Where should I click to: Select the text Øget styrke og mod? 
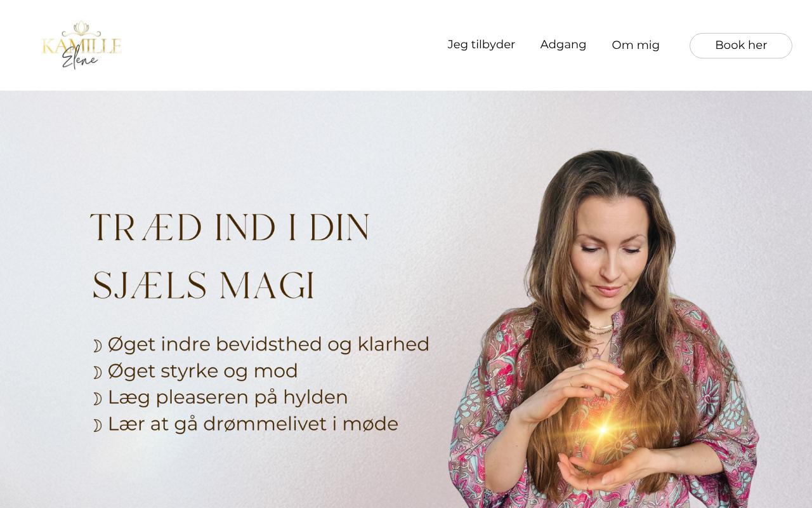coord(202,371)
